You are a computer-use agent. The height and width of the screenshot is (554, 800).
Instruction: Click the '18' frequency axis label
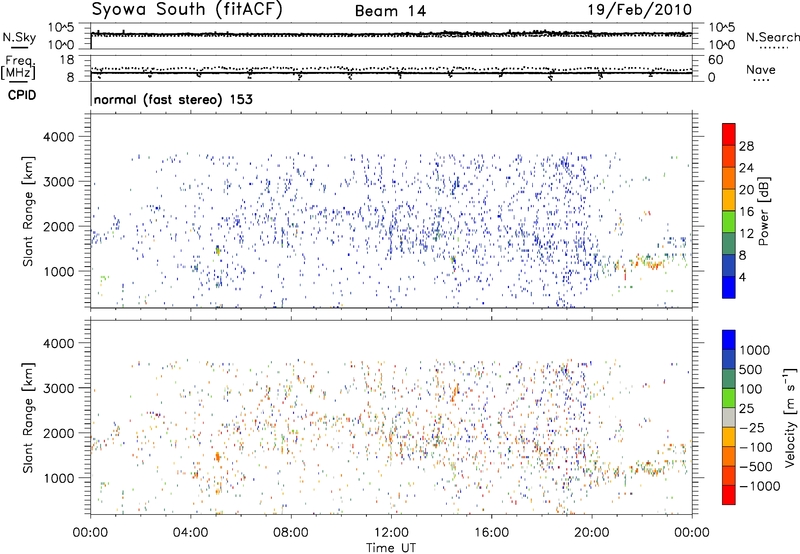(x=67, y=60)
